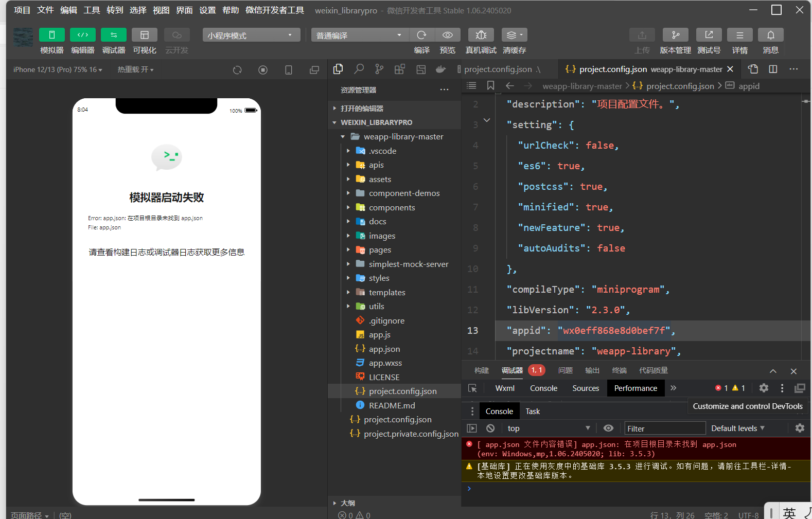Open the project details (详情) panel
The width and height of the screenshot is (812, 519).
coord(740,35)
